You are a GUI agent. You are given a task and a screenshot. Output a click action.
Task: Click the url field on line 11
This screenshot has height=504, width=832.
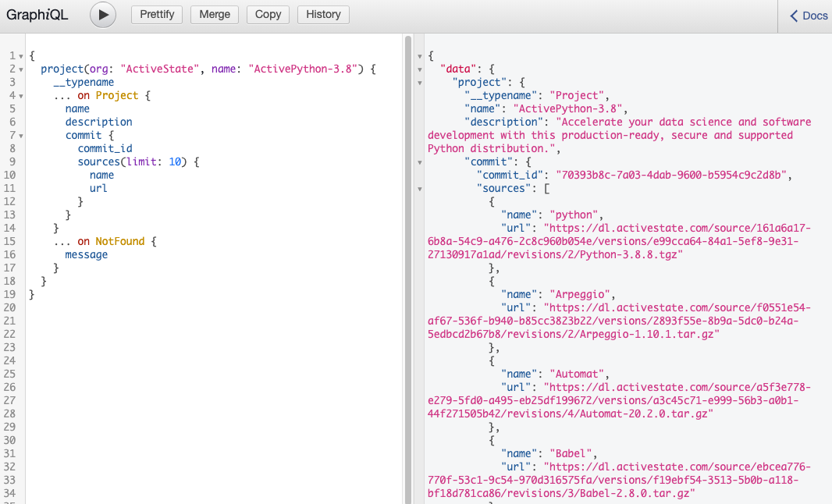pyautogui.click(x=98, y=188)
